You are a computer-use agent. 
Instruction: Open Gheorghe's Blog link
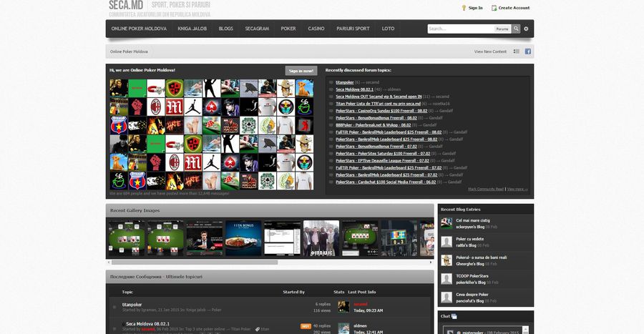[470, 264]
